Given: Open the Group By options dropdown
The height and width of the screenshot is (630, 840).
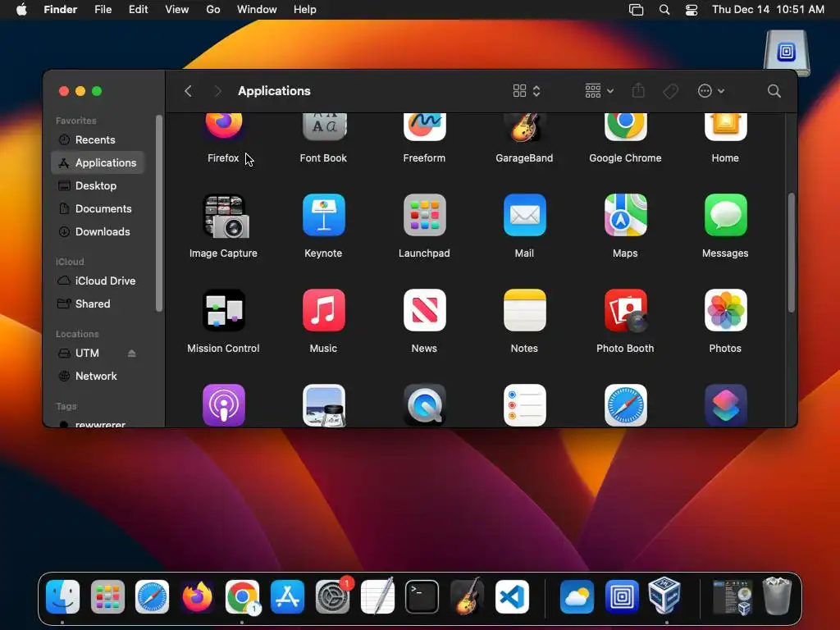Looking at the screenshot, I should (599, 91).
